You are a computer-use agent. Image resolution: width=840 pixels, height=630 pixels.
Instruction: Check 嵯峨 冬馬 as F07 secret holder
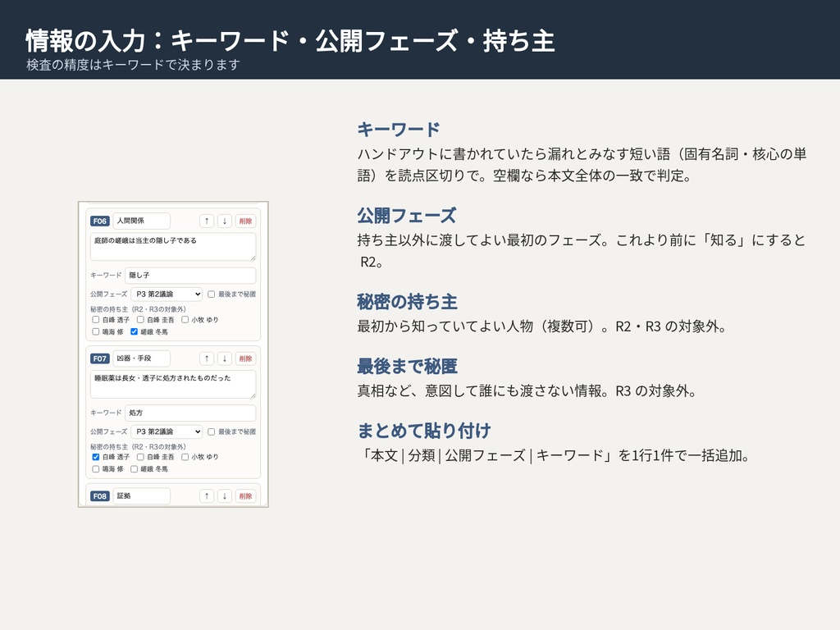click(x=134, y=469)
